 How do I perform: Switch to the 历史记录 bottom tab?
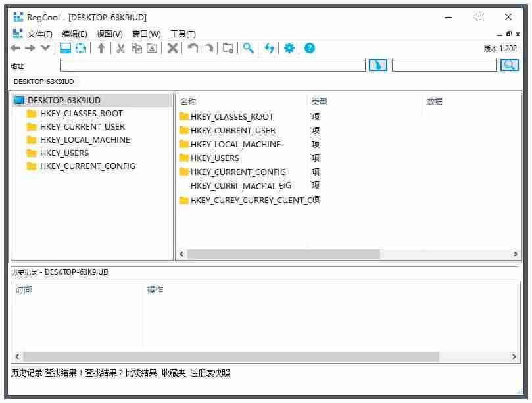(x=26, y=373)
